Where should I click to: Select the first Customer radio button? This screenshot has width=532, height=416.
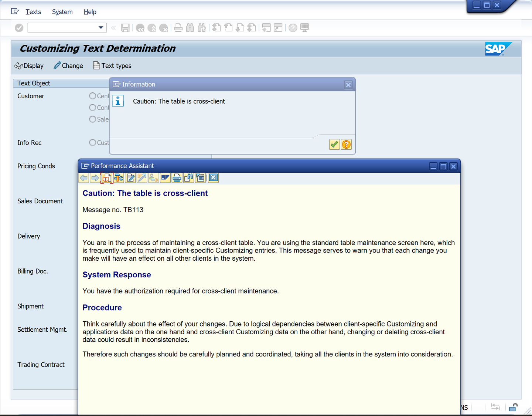coord(93,96)
